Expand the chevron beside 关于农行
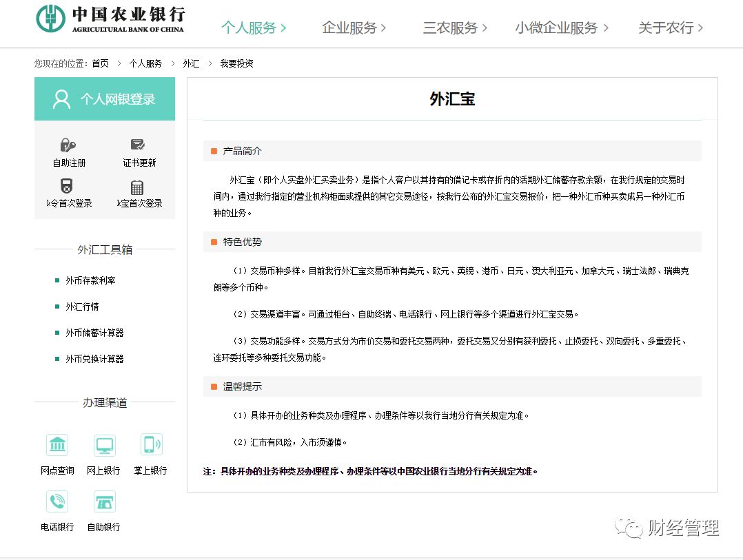Viewport: 743px width, 560px height. [700, 28]
